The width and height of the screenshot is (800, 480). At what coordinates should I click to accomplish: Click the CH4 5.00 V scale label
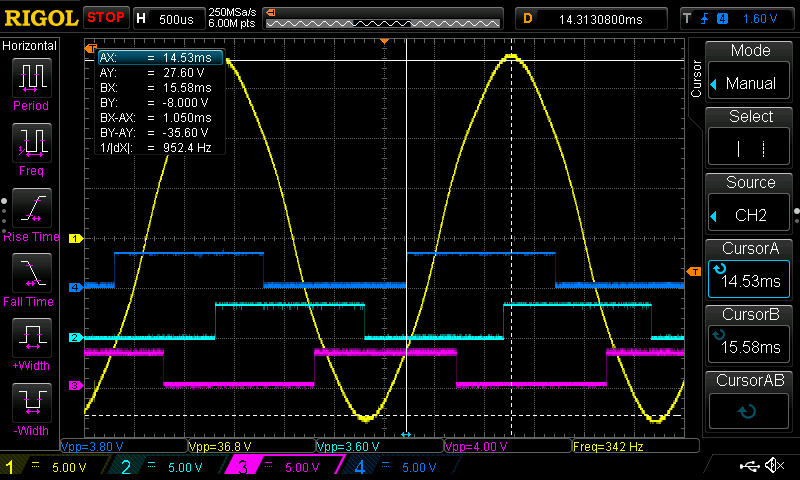[x=419, y=467]
